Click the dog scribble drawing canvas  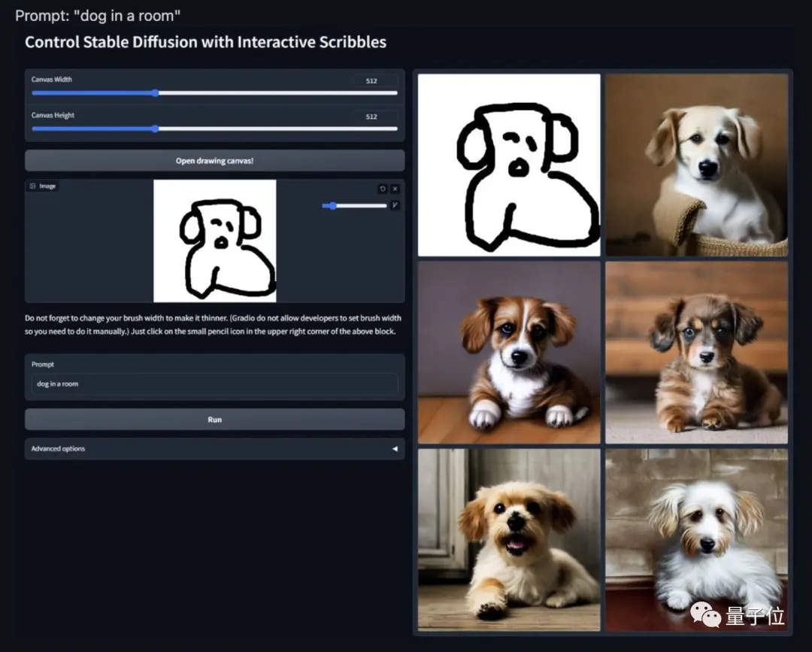click(215, 241)
